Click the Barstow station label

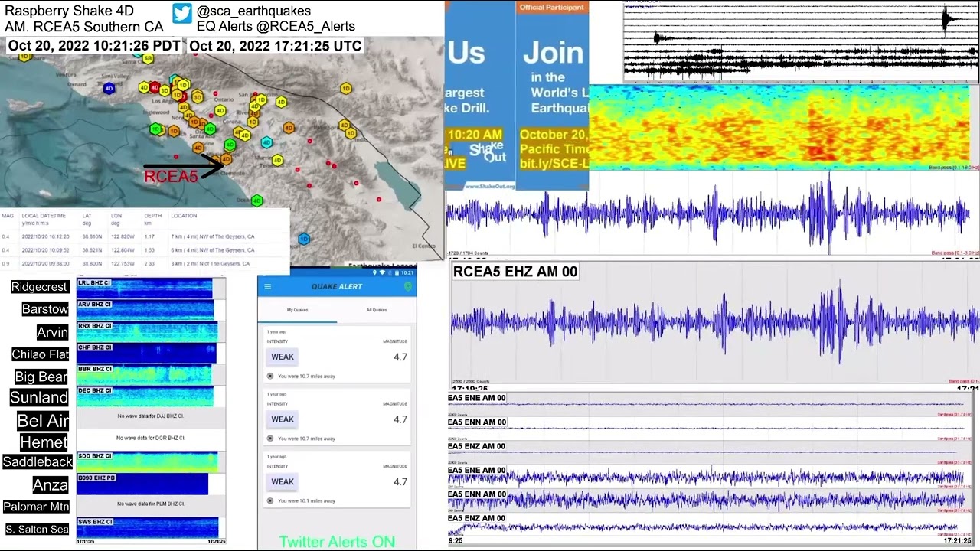coord(45,309)
